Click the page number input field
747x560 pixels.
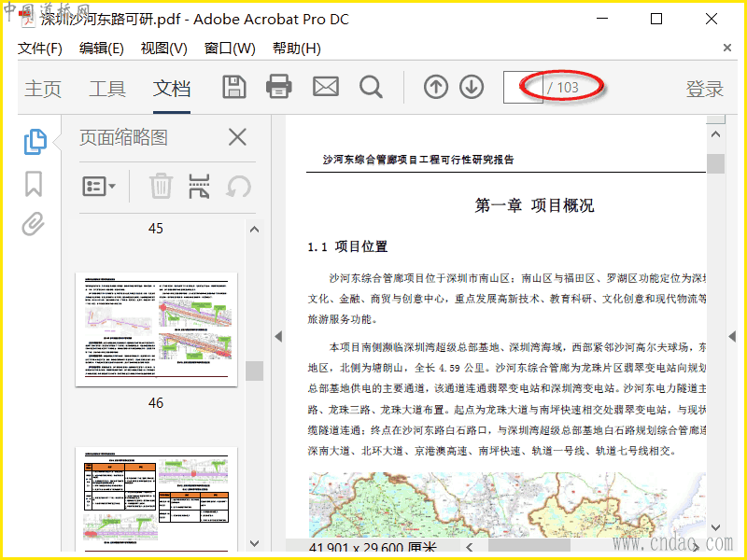tap(523, 87)
